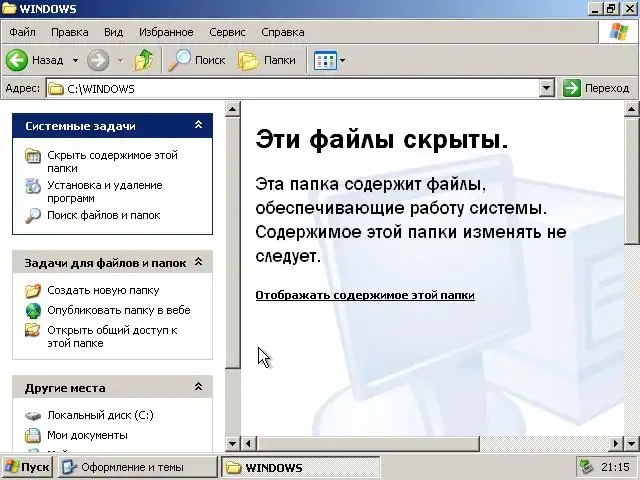The width and height of the screenshot is (640, 480).
Task: Click the horizontal scrollbar thumb
Action: pos(368,443)
